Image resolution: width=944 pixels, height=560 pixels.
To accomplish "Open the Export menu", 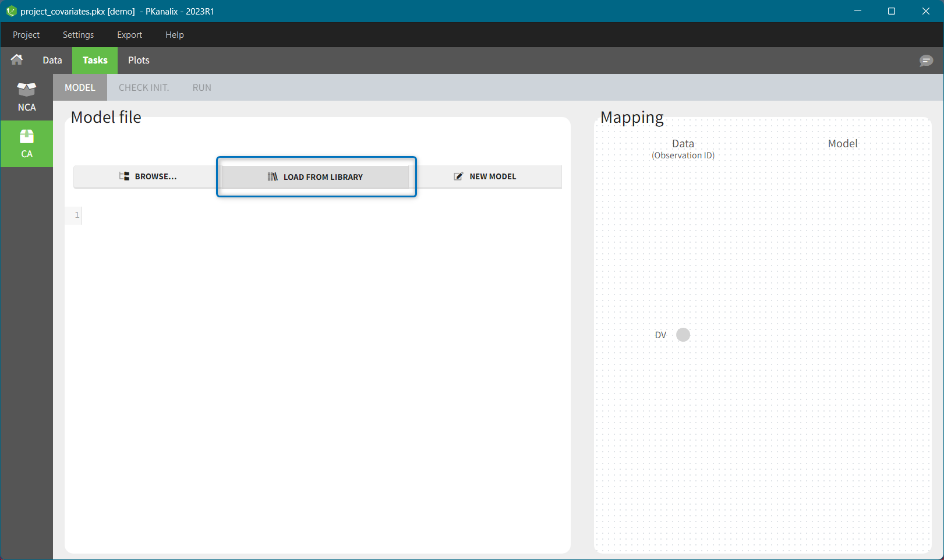I will pos(129,35).
